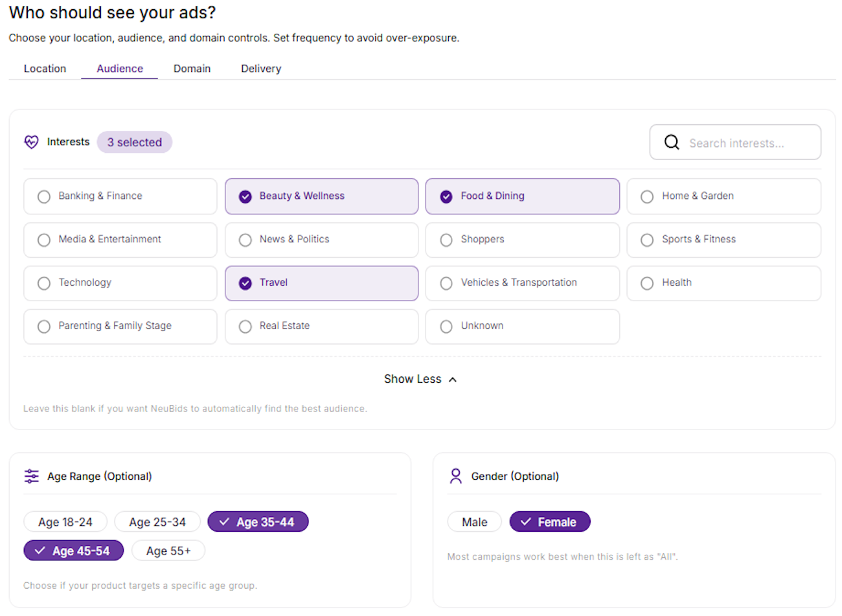This screenshot has width=842, height=616.
Task: Toggle the Age 55+ range
Action: pyautogui.click(x=168, y=551)
